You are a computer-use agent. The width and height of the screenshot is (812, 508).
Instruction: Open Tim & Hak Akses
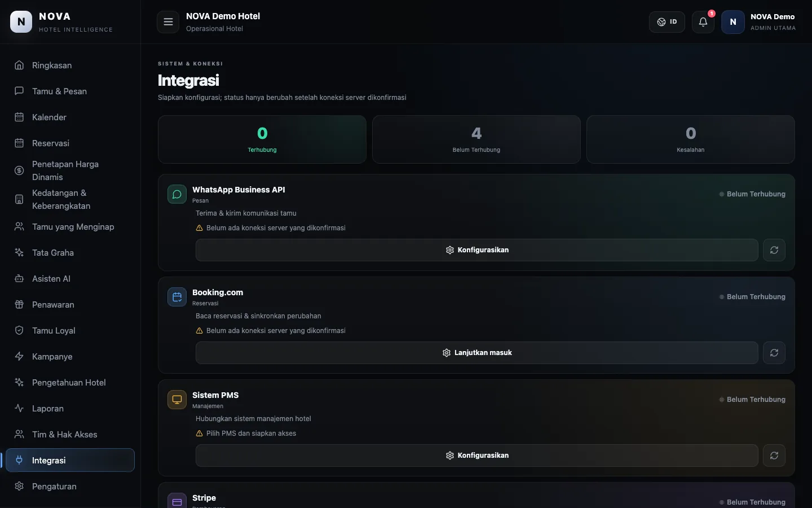(x=70, y=435)
